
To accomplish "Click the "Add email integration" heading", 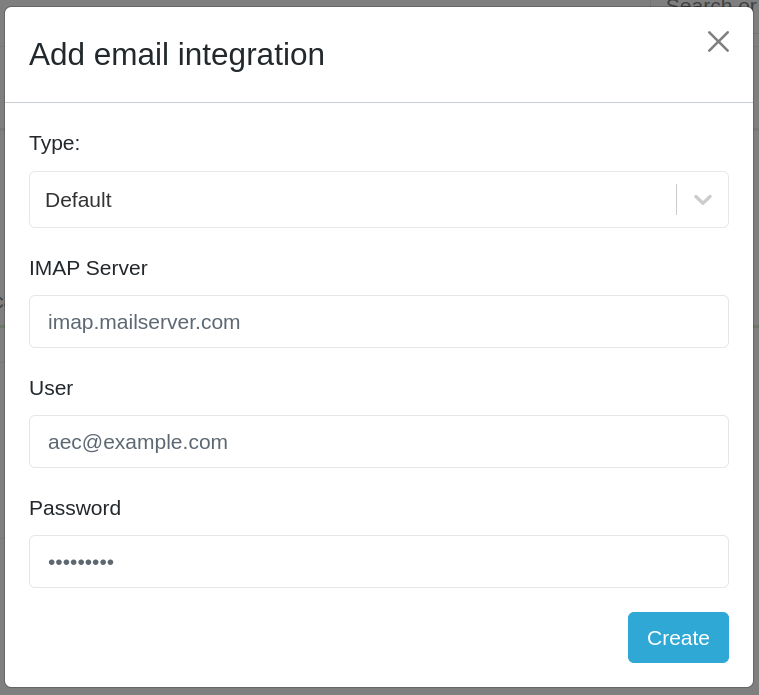I will tap(177, 54).
